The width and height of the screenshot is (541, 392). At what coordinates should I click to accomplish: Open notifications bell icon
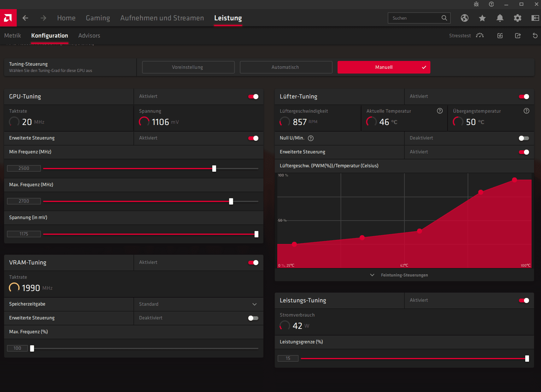[x=500, y=18]
